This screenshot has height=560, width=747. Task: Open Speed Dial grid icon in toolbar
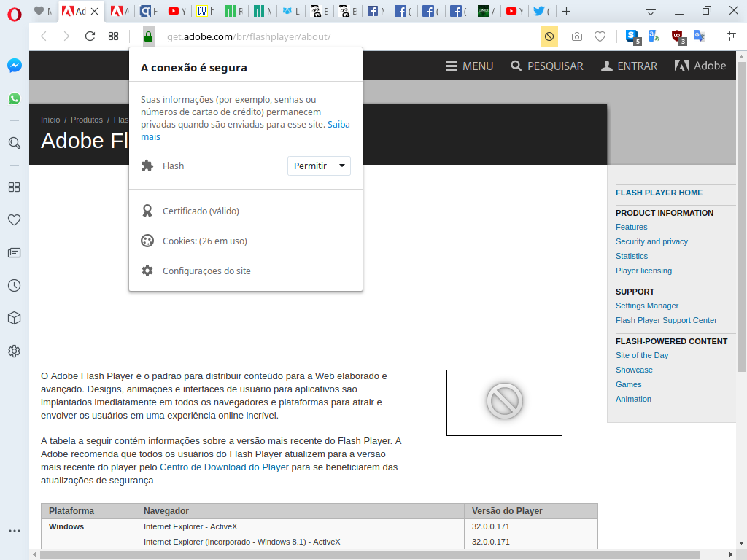[113, 36]
